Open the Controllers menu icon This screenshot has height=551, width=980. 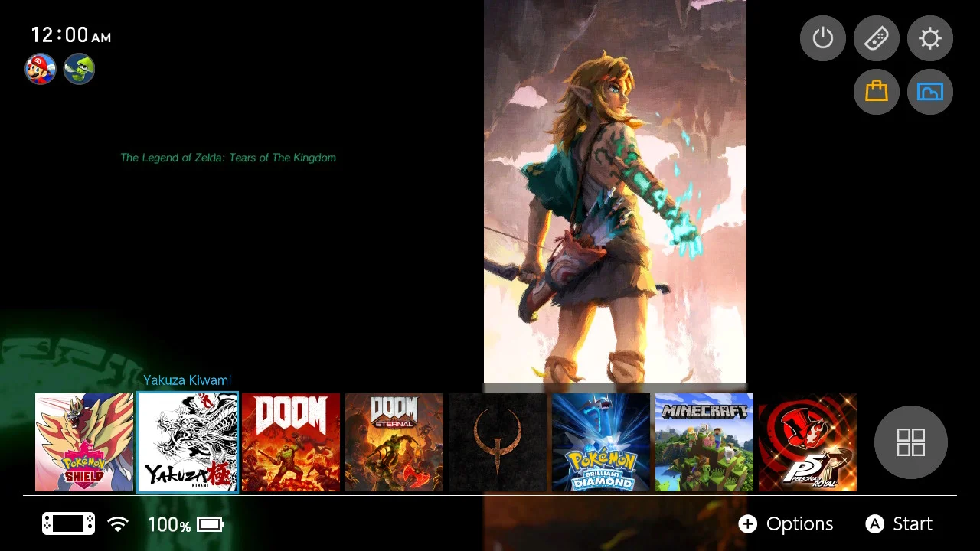877,38
